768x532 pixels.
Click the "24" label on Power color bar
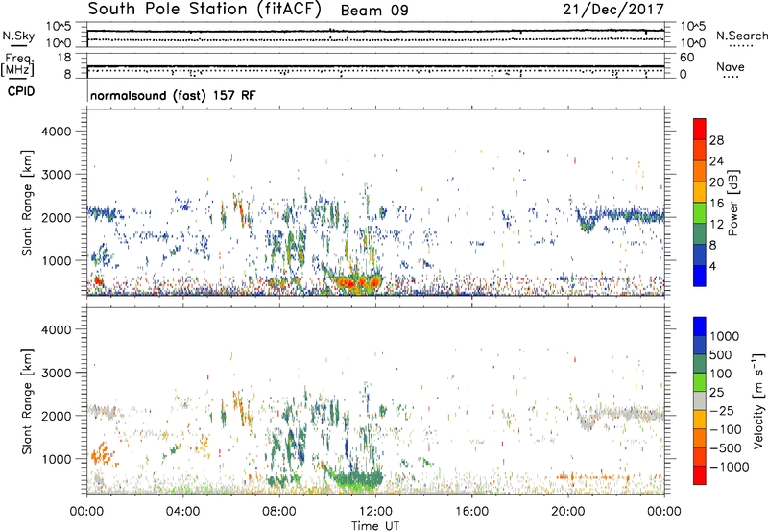coord(716,161)
